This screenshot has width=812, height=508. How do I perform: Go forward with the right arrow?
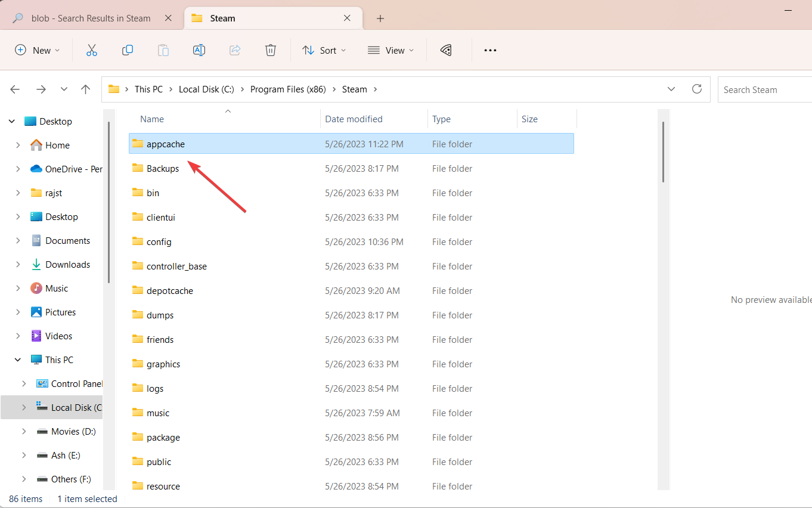tap(41, 89)
